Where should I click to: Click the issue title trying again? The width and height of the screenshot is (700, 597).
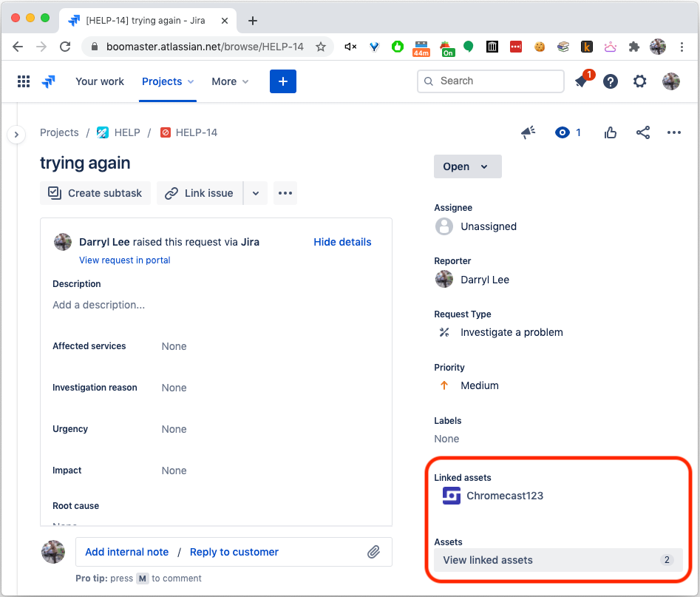coord(85,163)
